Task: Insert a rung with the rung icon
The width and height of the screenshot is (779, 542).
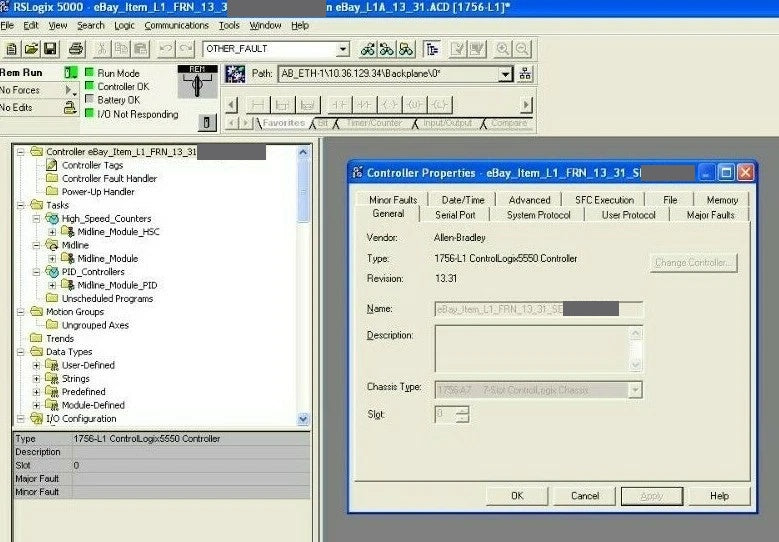Action: (x=258, y=105)
